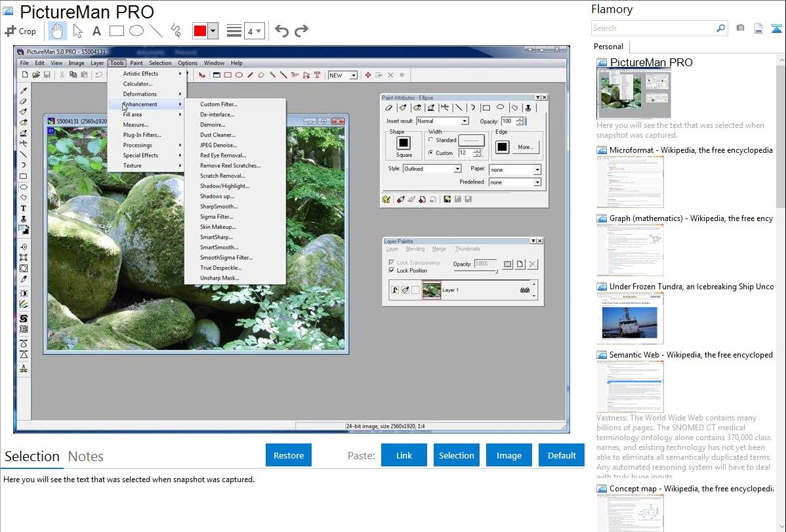Click the camera snapshot icon in Flamory
Image resolution: width=786 pixels, height=532 pixels.
[740, 28]
